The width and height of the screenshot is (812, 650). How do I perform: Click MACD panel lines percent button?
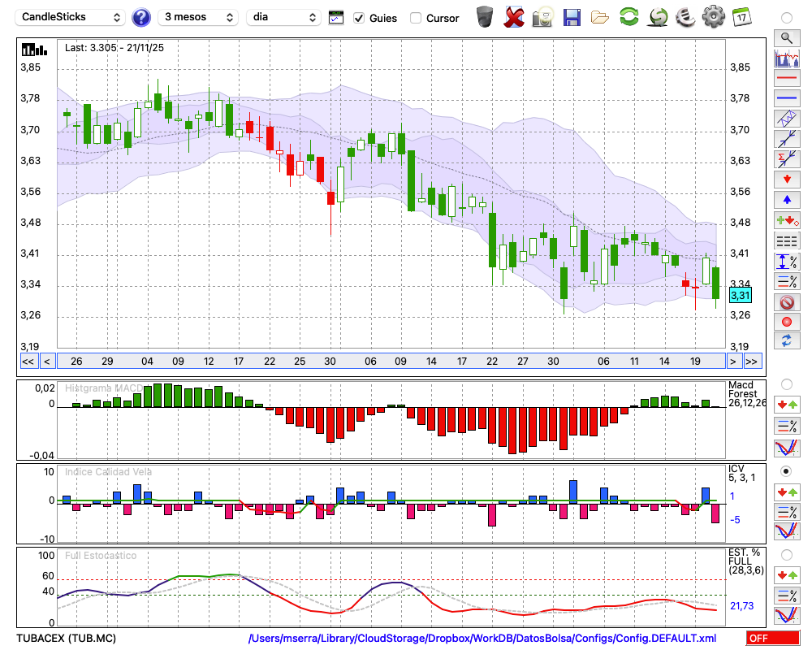[x=787, y=426]
